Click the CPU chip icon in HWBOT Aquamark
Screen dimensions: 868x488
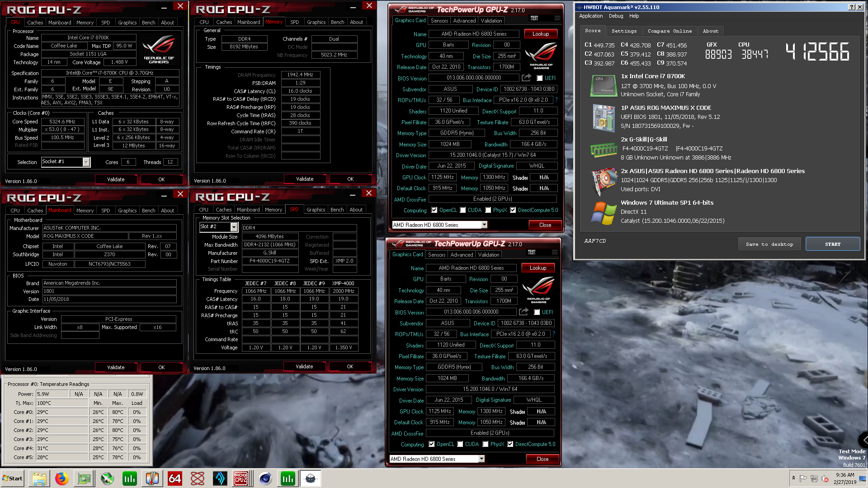pos(604,85)
